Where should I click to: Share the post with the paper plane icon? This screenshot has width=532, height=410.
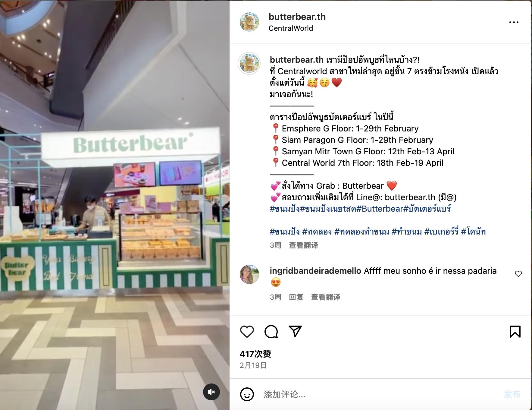point(295,331)
